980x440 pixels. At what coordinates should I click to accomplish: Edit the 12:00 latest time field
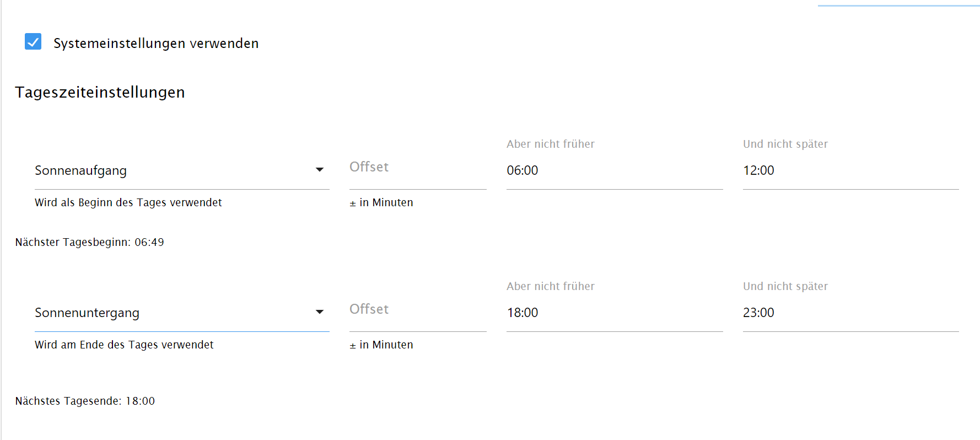(x=850, y=170)
